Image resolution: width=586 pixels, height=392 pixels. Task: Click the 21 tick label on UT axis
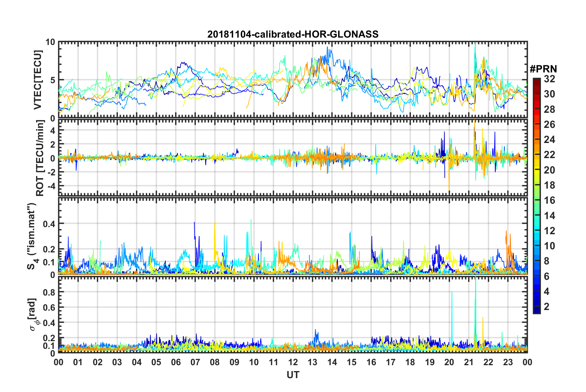(469, 362)
